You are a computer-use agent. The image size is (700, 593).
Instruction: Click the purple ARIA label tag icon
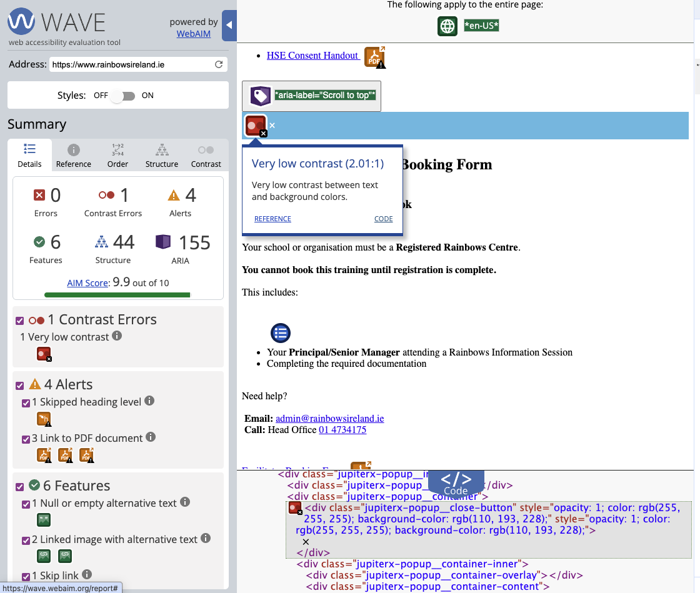(x=260, y=96)
